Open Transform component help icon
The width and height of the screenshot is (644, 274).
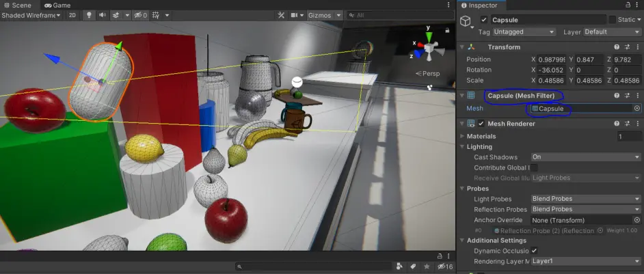pyautogui.click(x=617, y=47)
